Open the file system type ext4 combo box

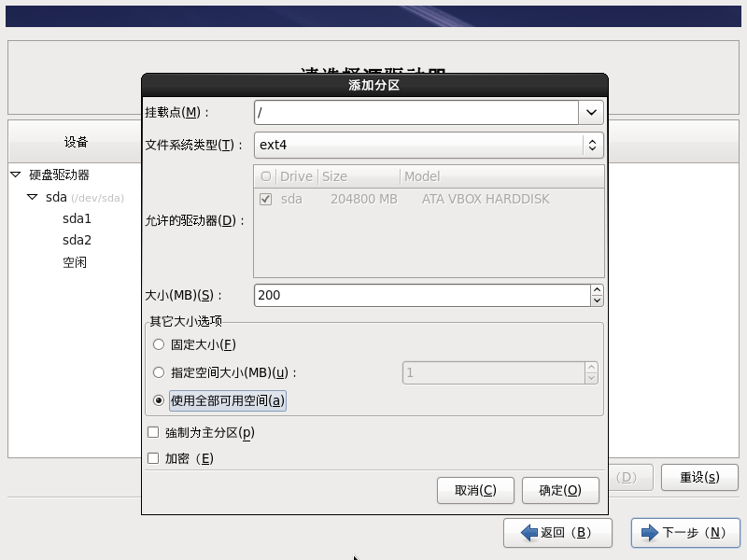point(429,145)
